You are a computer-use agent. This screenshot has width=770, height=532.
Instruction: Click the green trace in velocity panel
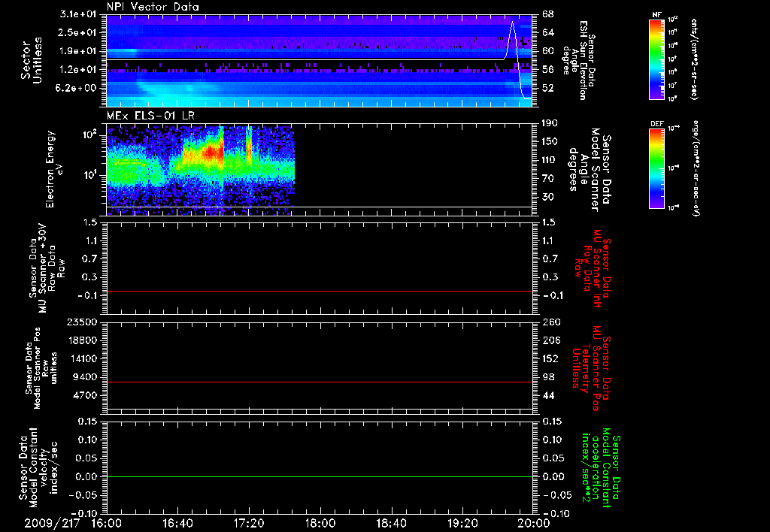pos(320,477)
